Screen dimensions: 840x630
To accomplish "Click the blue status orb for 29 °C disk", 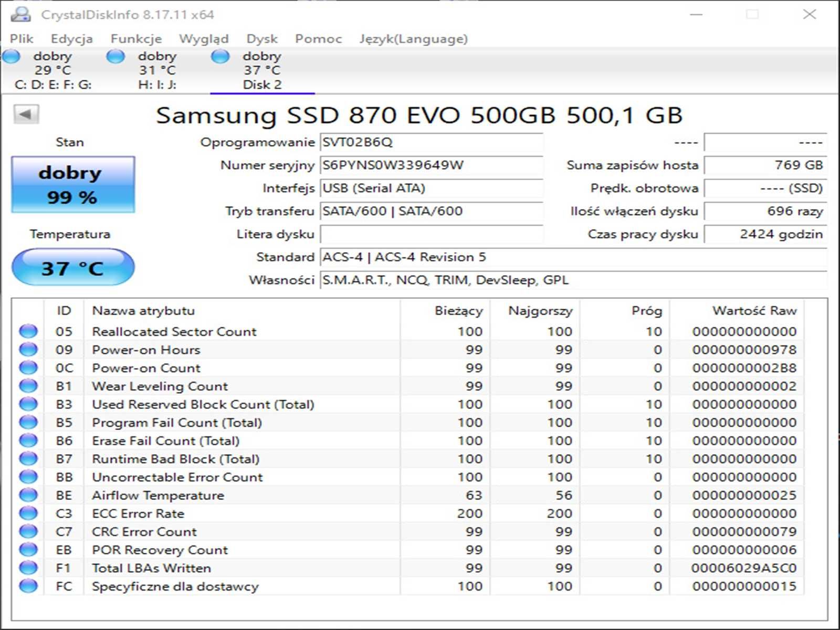I will (x=12, y=56).
